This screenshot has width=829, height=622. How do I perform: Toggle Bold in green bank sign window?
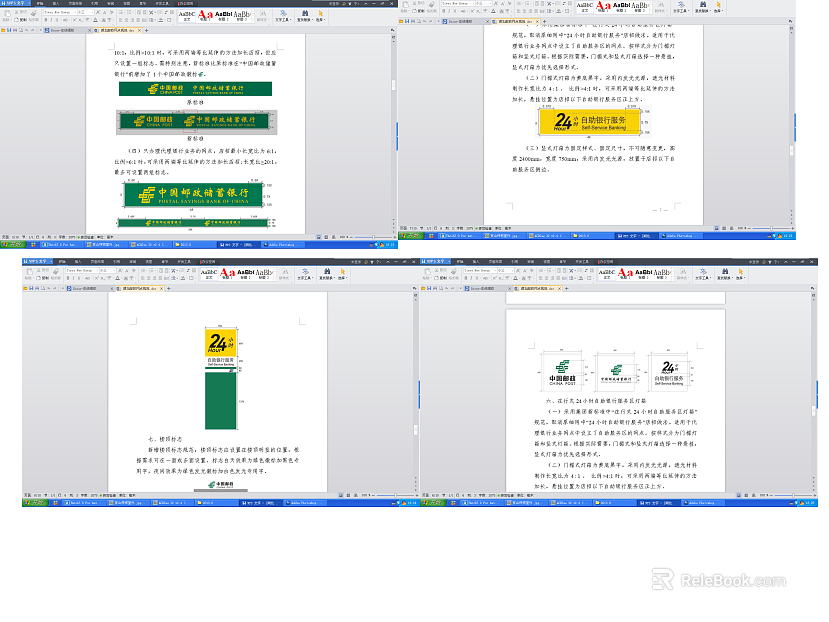(x=45, y=20)
